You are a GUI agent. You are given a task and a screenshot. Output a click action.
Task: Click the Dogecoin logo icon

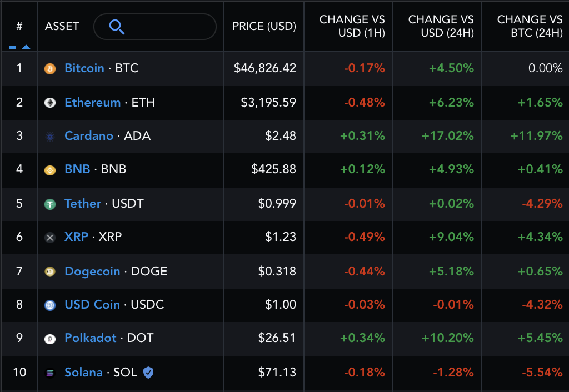pyautogui.click(x=50, y=272)
